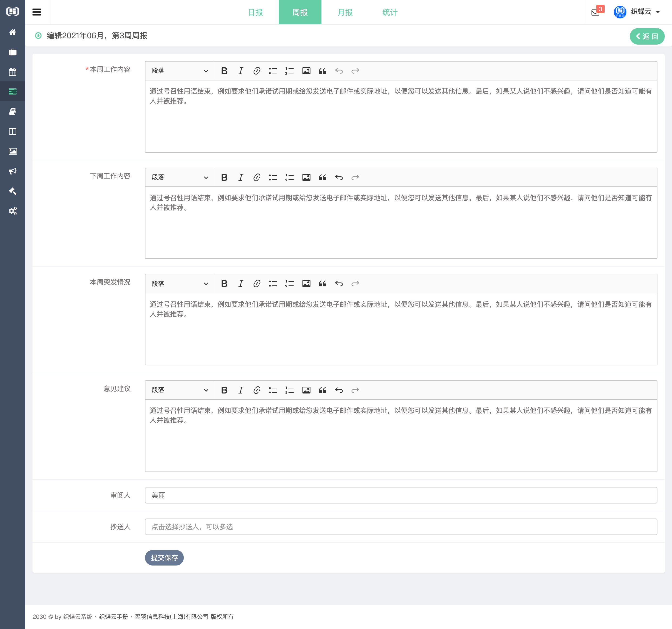The height and width of the screenshot is (629, 672).
Task: Open the sidebar settings gears icon
Action: click(13, 211)
